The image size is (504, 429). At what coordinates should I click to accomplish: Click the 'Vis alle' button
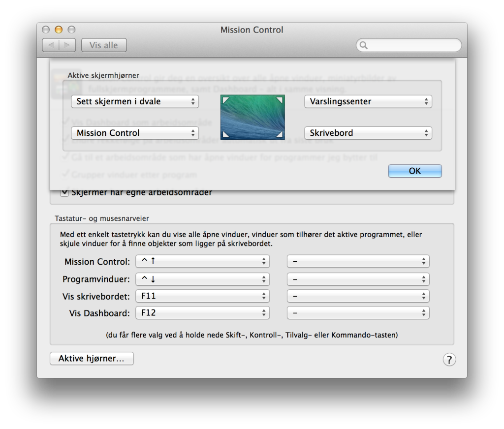coord(104,45)
